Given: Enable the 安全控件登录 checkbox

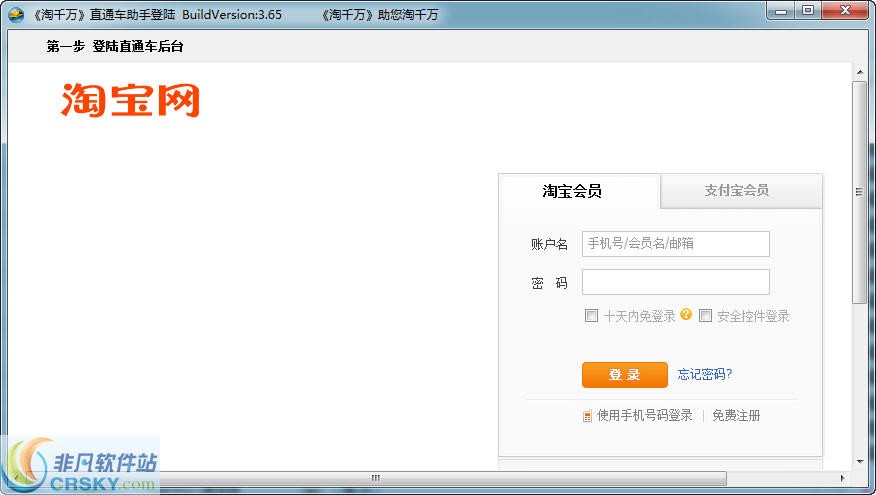Looking at the screenshot, I should pyautogui.click(x=706, y=315).
